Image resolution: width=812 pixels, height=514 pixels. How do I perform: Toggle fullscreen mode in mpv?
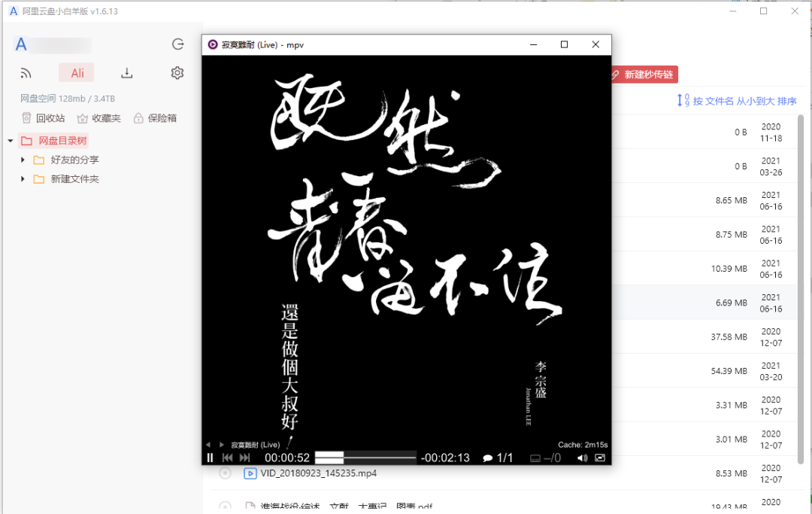coord(600,457)
